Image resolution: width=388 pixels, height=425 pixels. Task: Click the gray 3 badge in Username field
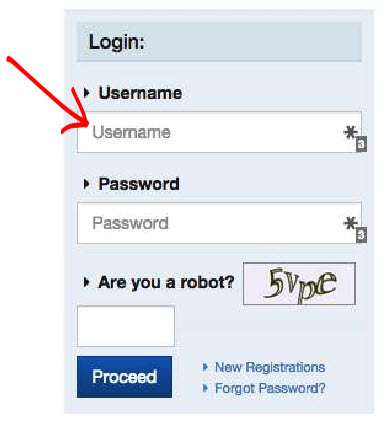point(362,144)
